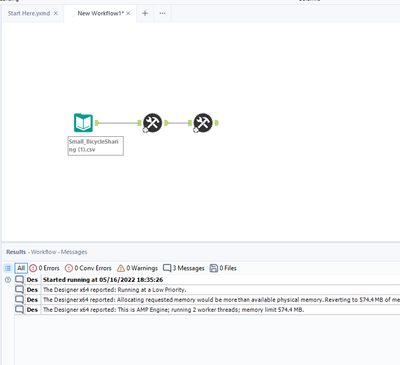Close the Start Here.yxmd tab

point(56,13)
